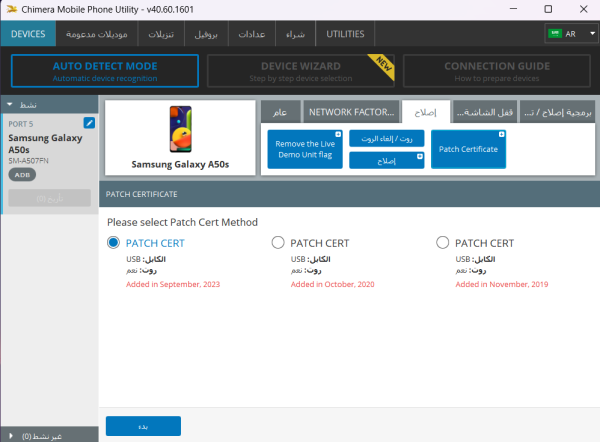Open the بروفيل profile tab
Screen dimensions: 600x442
pos(206,34)
